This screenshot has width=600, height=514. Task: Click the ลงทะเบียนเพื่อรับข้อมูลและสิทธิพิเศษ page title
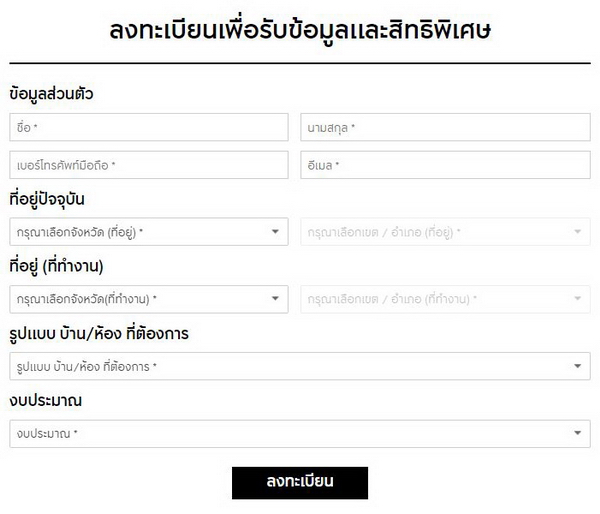pyautogui.click(x=300, y=29)
